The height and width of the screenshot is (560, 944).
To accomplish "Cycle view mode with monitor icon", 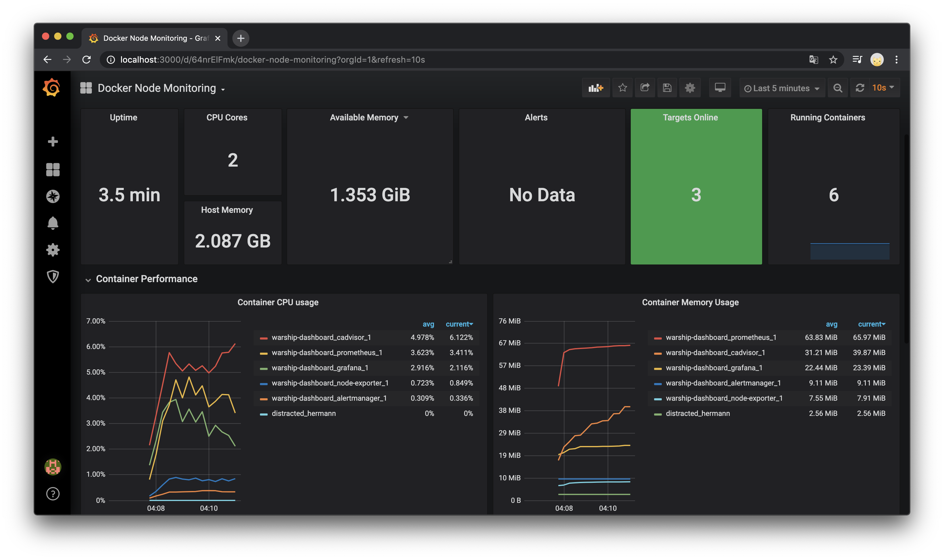I will click(x=720, y=88).
